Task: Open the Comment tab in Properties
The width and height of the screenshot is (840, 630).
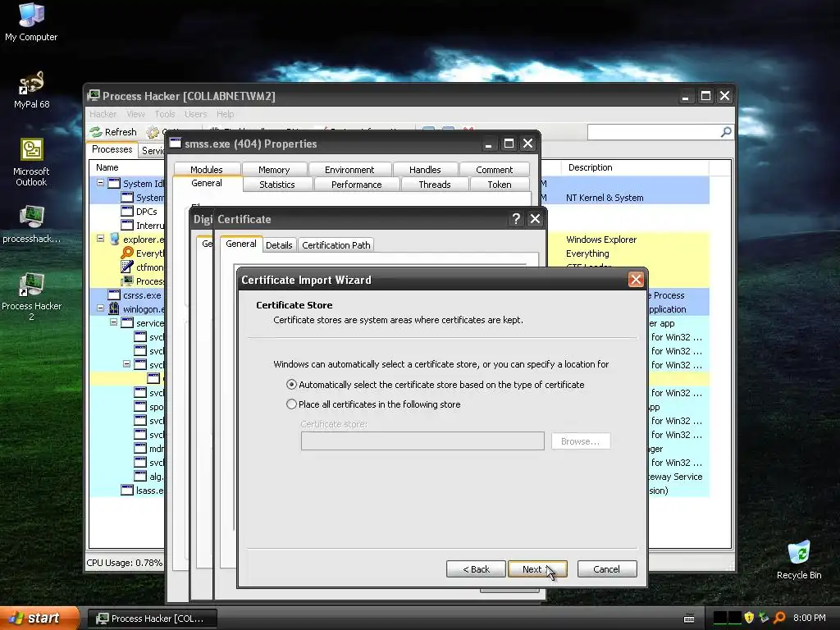Action: 494,169
